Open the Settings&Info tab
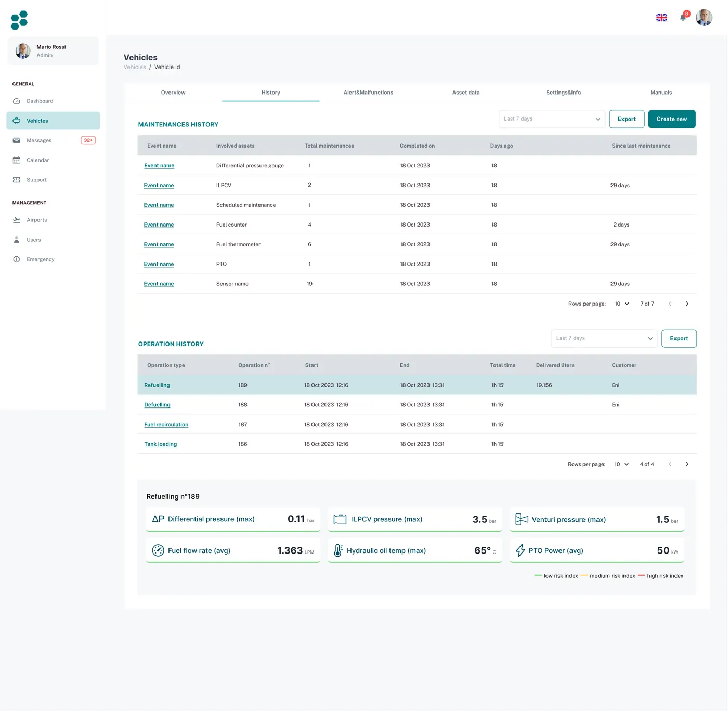728x711 pixels. point(564,93)
